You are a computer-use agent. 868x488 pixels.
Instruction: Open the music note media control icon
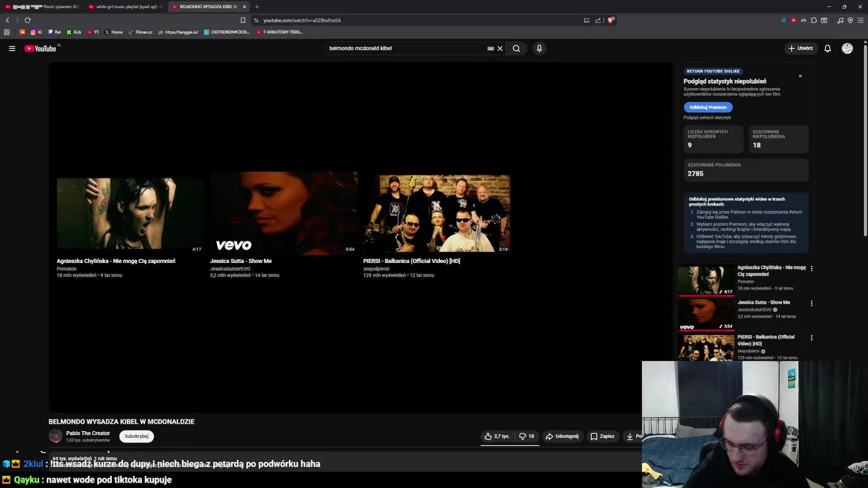click(x=840, y=20)
